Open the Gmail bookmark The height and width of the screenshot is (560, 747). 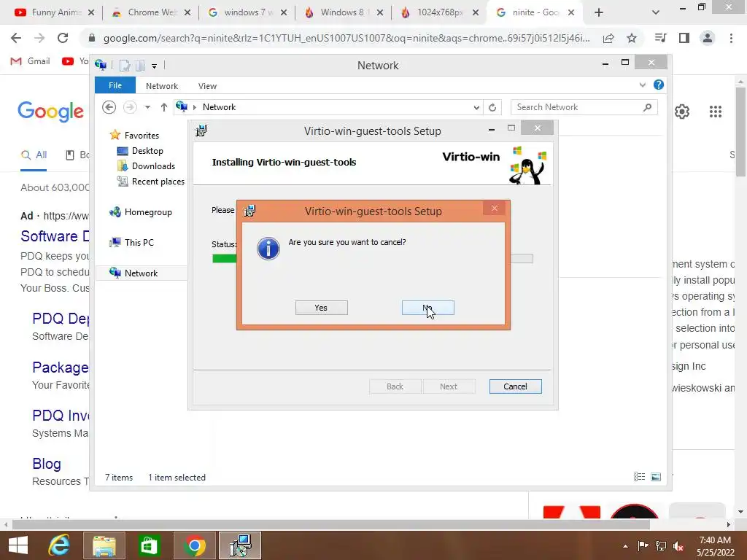click(x=30, y=61)
